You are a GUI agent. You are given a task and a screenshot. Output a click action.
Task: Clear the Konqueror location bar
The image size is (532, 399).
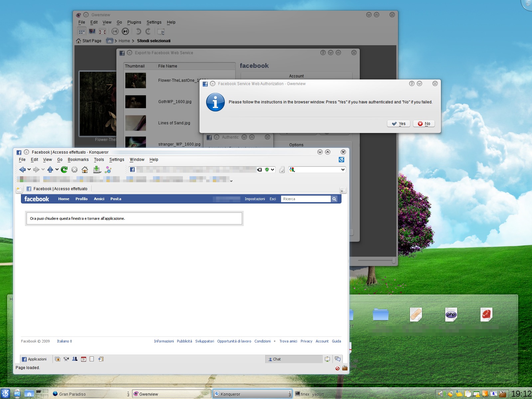point(259,170)
